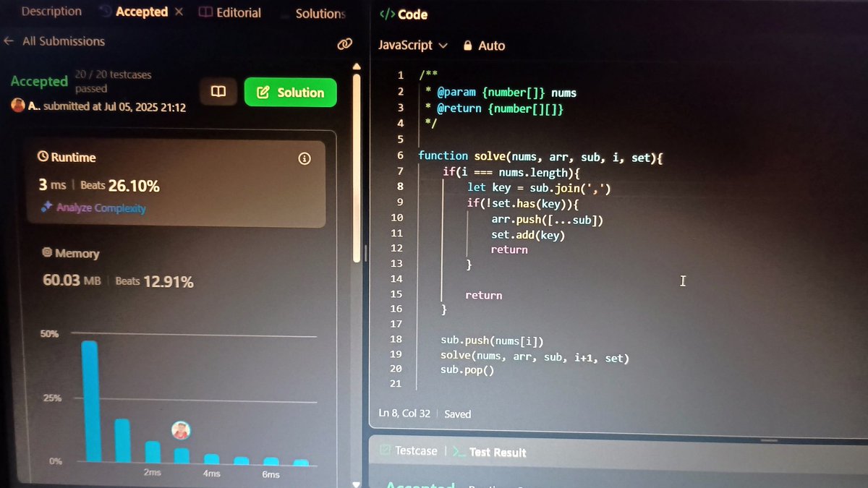The width and height of the screenshot is (868, 488).
Task: Click the 26.10% runtime beats value
Action: pyautogui.click(x=134, y=186)
